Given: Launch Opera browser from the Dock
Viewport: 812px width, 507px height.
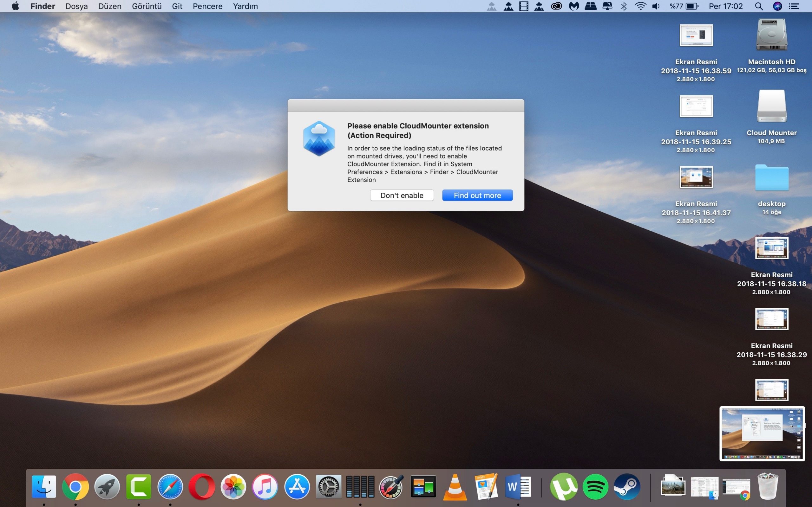Looking at the screenshot, I should pyautogui.click(x=202, y=486).
